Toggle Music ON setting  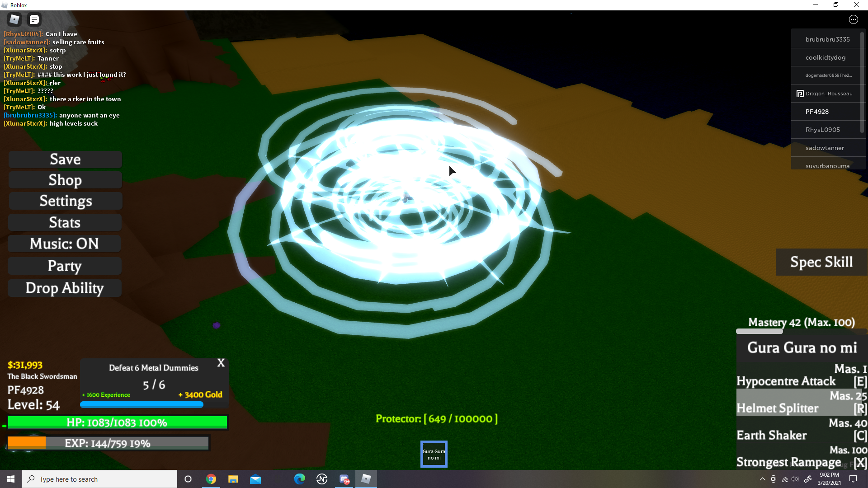(65, 243)
